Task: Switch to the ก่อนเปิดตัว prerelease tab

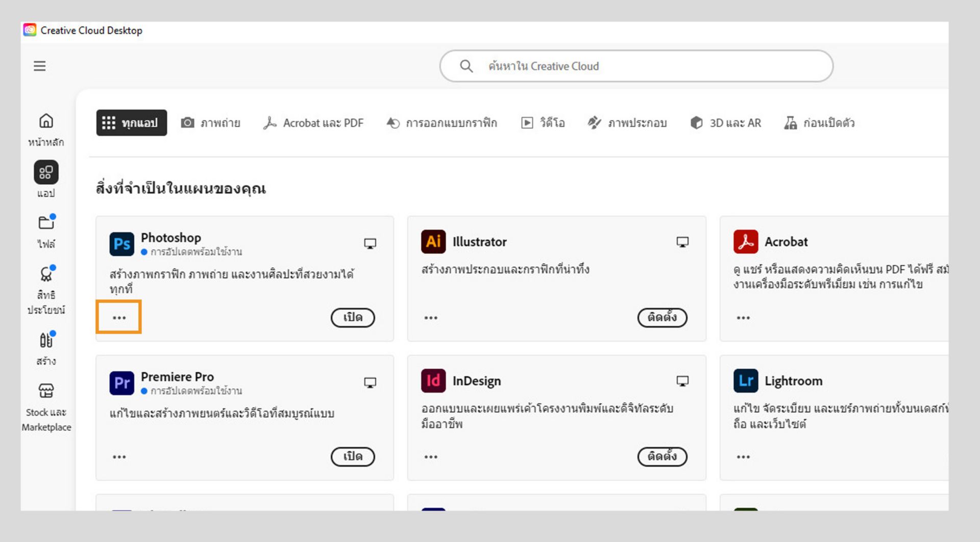Action: (819, 123)
